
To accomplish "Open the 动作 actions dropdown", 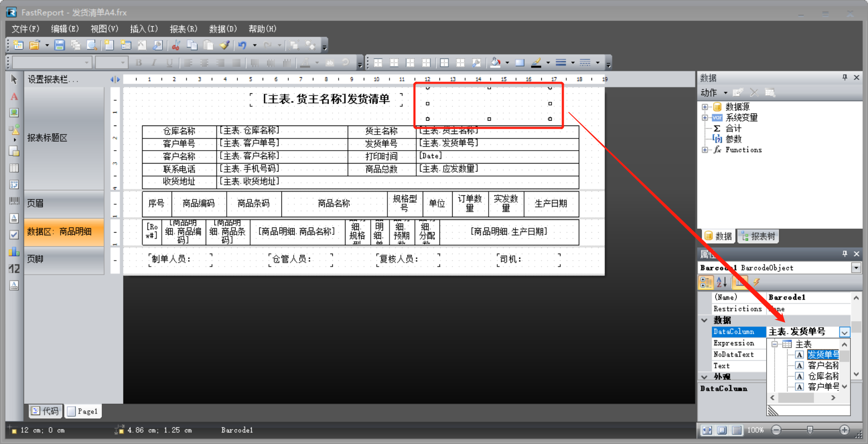I will pos(714,93).
